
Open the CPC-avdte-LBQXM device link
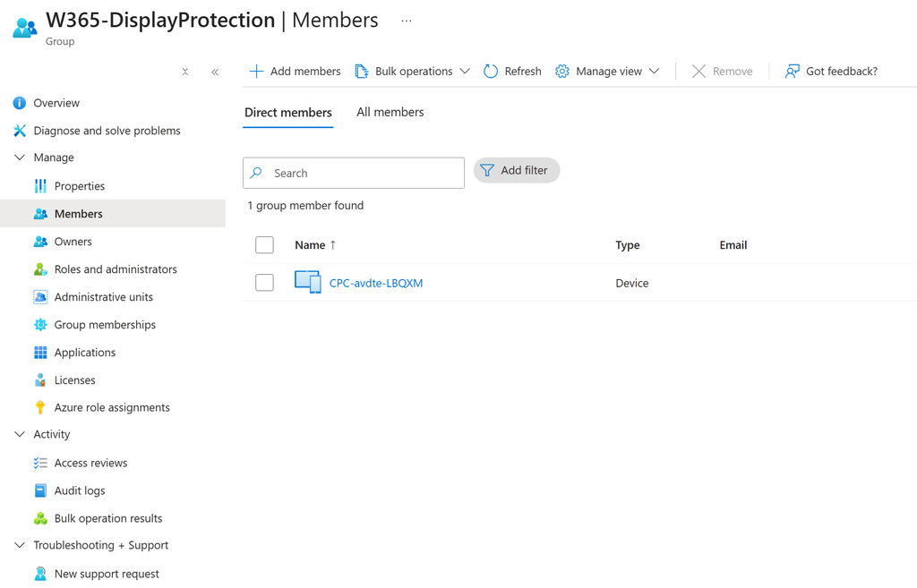376,283
